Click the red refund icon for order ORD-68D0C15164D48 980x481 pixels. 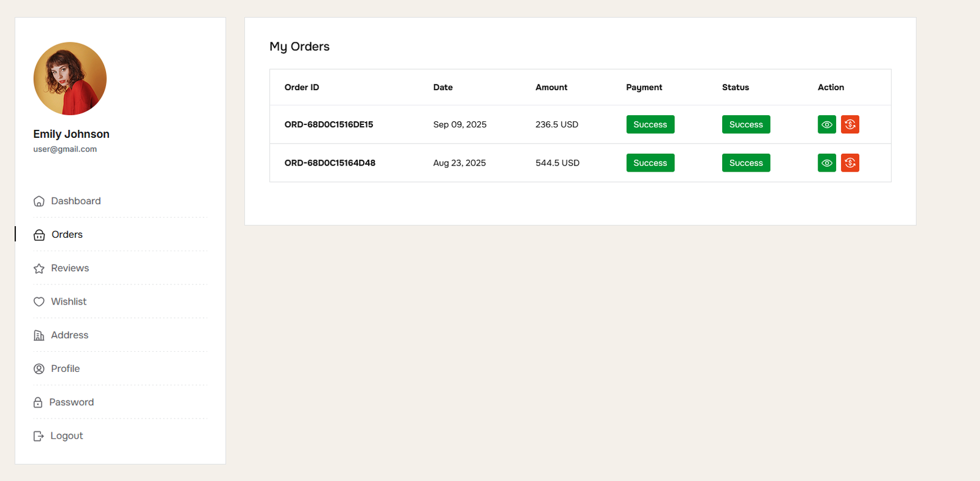pos(850,163)
